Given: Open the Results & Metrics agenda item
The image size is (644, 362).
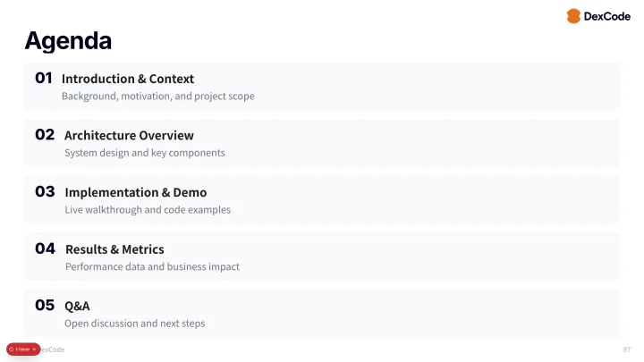Looking at the screenshot, I should point(114,249).
